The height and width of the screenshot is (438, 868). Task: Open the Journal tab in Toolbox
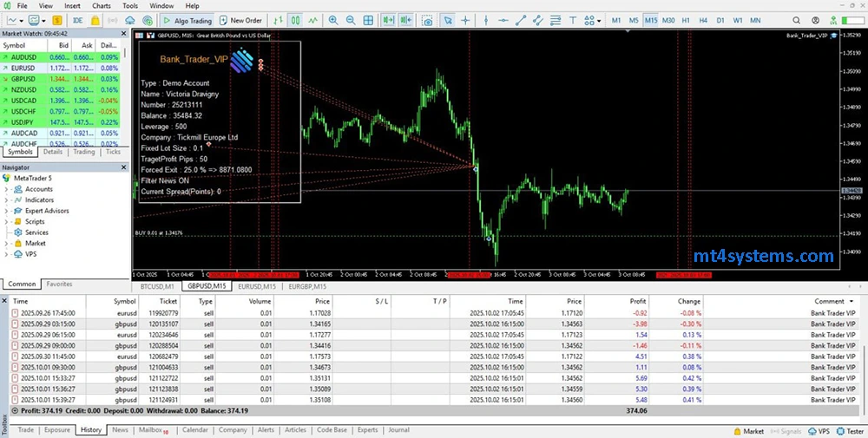(x=398, y=429)
